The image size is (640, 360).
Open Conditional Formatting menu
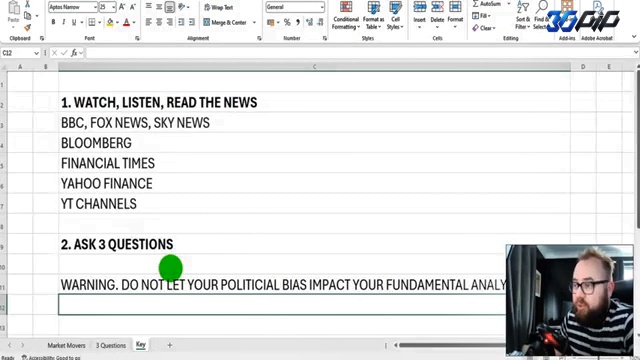346,16
